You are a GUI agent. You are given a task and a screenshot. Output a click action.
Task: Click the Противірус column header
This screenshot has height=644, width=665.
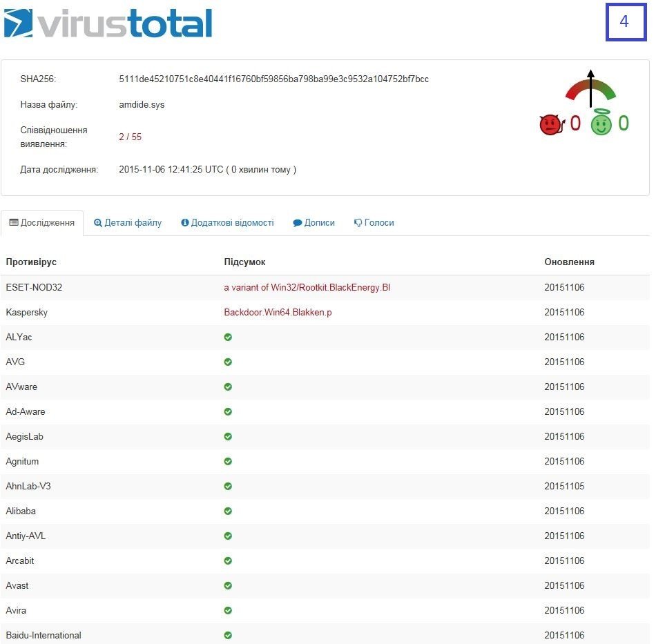(31, 262)
